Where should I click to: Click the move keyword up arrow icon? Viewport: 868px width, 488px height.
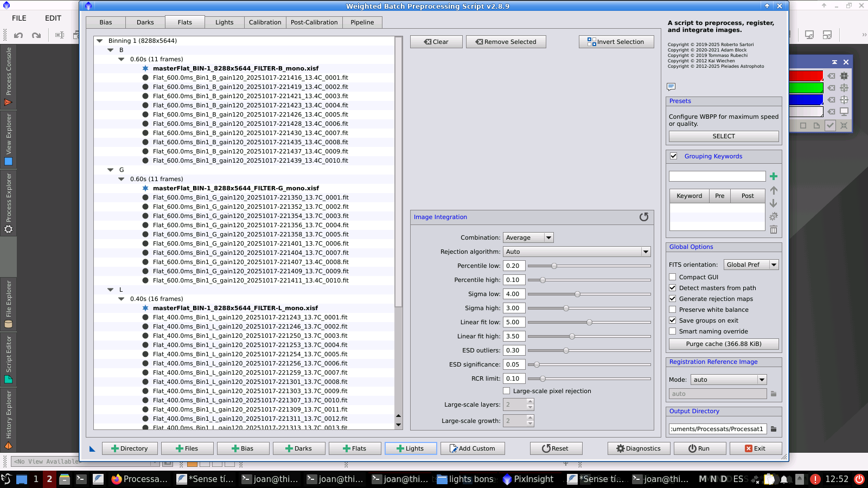[x=774, y=190]
